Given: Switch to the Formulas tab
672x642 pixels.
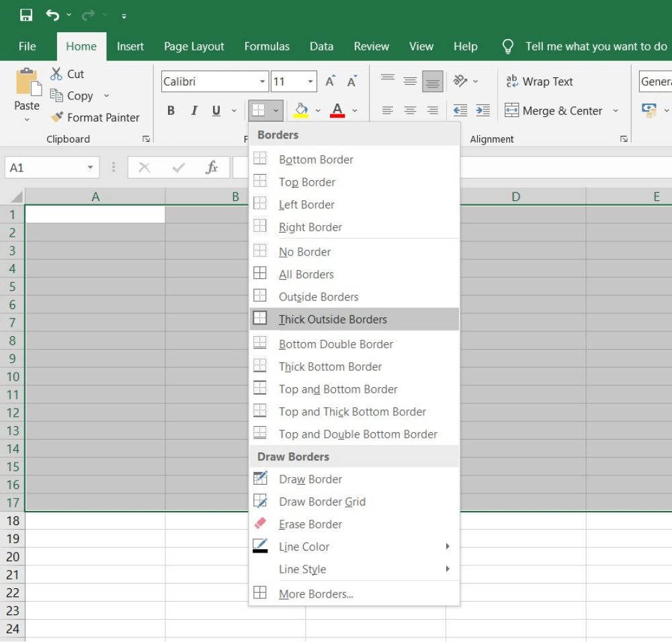Looking at the screenshot, I should click(267, 46).
